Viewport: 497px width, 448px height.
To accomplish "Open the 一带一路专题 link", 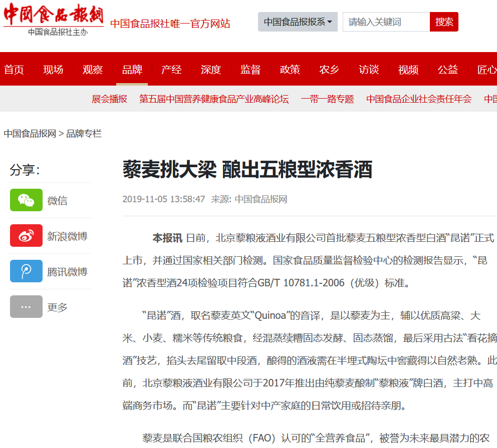I will (x=328, y=99).
